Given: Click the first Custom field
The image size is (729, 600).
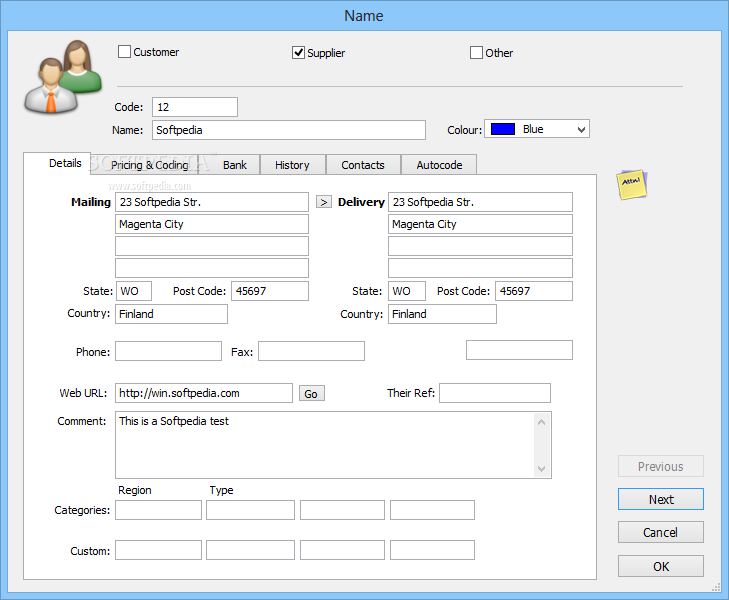Looking at the screenshot, I should (x=159, y=550).
